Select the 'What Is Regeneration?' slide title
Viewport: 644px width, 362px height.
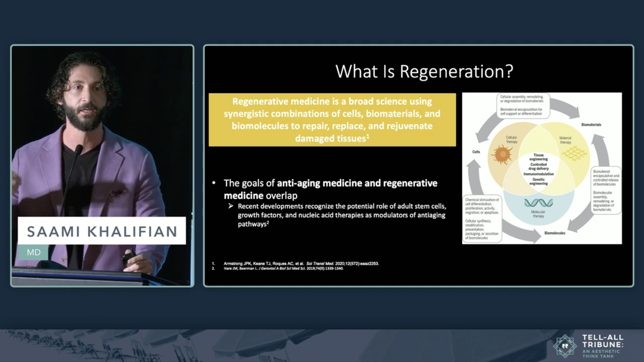(424, 72)
